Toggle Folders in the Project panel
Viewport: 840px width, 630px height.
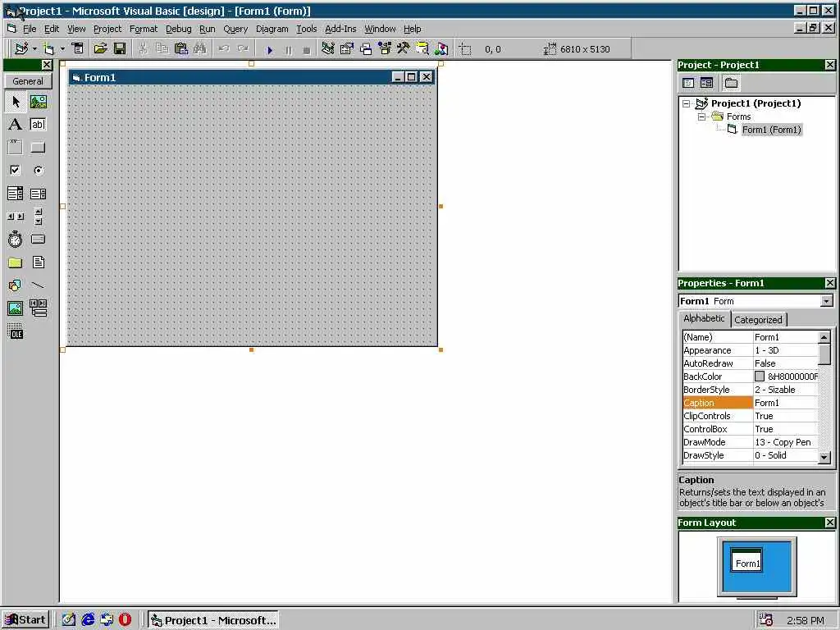[x=731, y=83]
